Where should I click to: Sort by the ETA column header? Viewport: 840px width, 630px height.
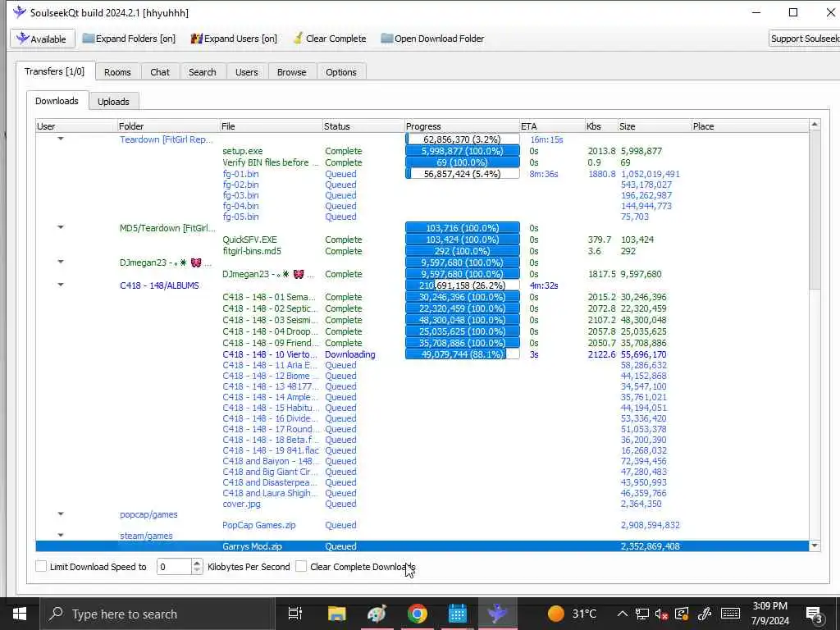click(x=552, y=126)
